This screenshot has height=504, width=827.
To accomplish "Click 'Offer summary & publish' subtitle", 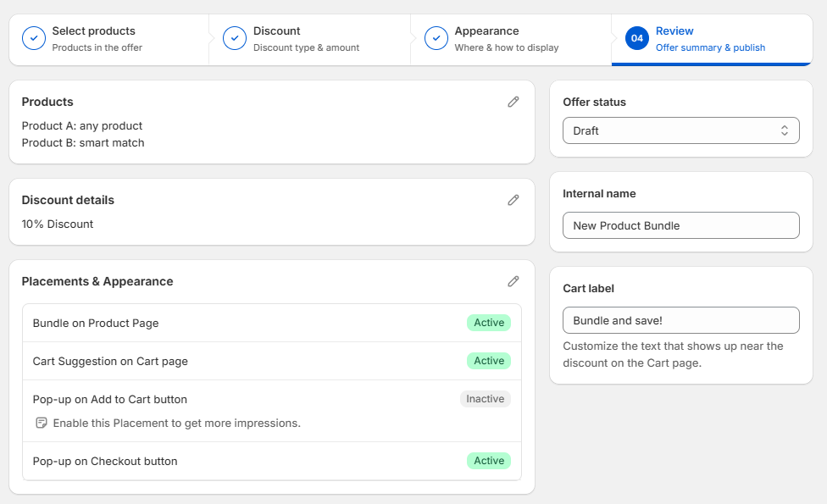I will (710, 47).
